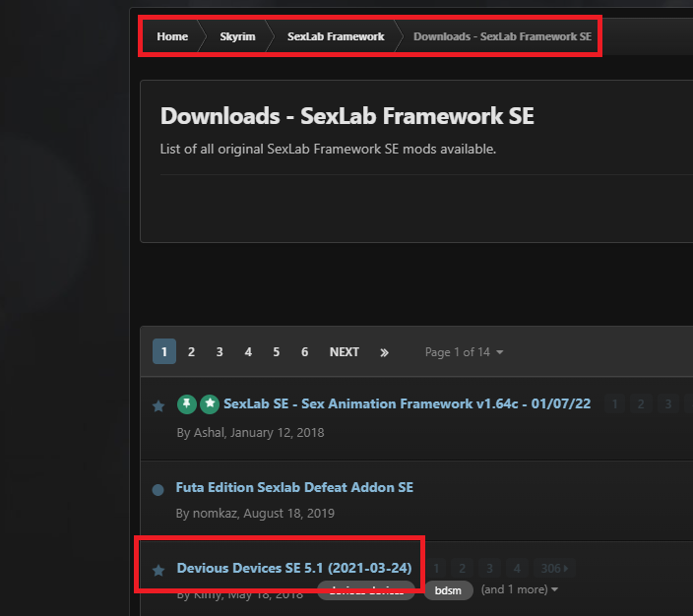Click the page heading 'Downloads - SexLab Framework SE'

tap(346, 116)
